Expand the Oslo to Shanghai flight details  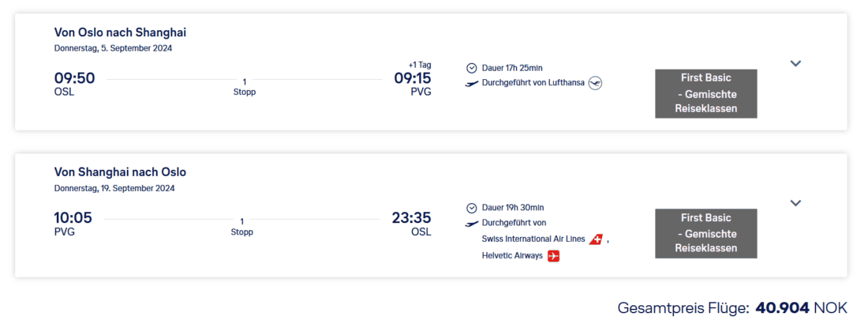tap(795, 63)
